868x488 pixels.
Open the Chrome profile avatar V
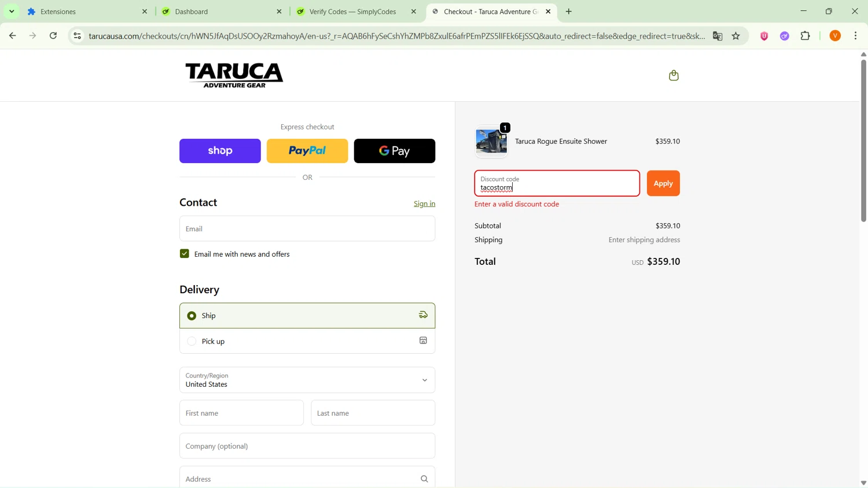835,36
